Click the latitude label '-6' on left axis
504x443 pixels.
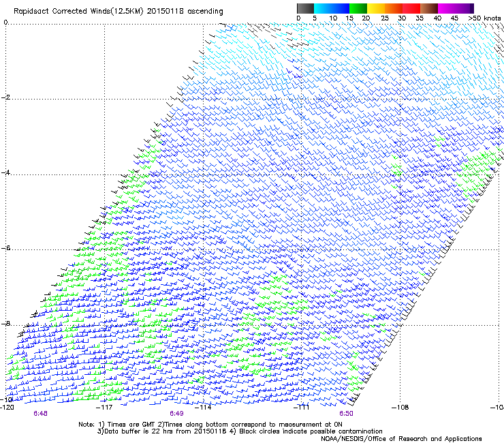point(5,248)
